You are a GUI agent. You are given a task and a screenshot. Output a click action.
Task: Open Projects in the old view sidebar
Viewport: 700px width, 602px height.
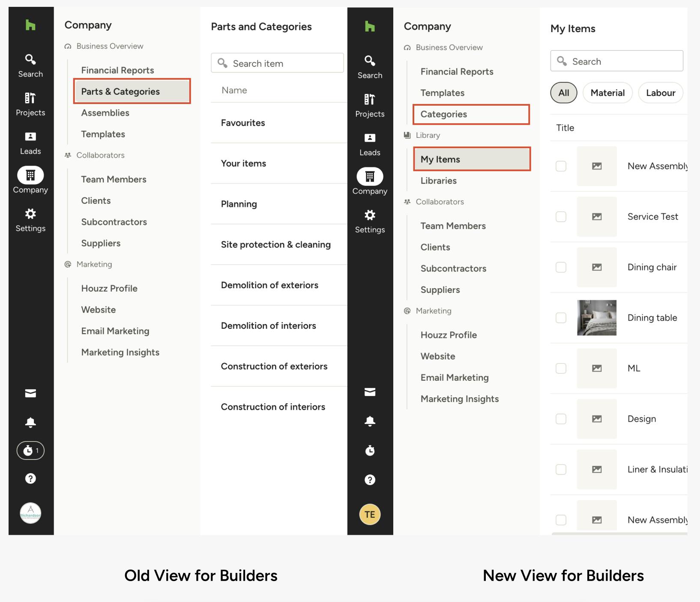[x=30, y=104]
